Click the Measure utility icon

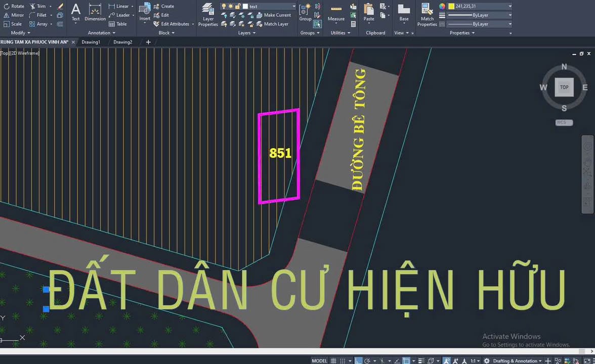click(x=336, y=14)
